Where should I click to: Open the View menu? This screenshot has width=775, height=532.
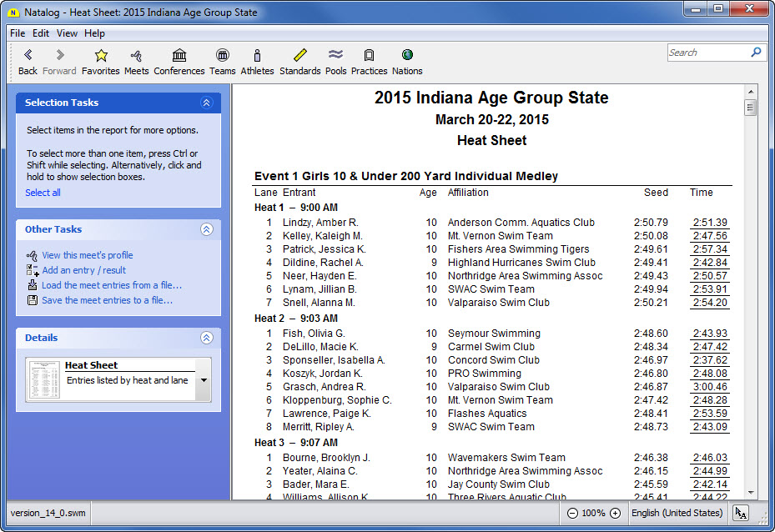pyautogui.click(x=67, y=33)
